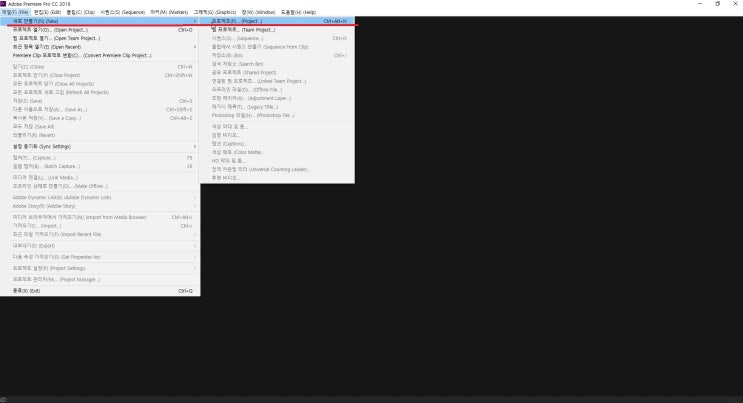This screenshot has width=743, height=403.
Task: Open the Edit menu
Action: pyautogui.click(x=47, y=12)
